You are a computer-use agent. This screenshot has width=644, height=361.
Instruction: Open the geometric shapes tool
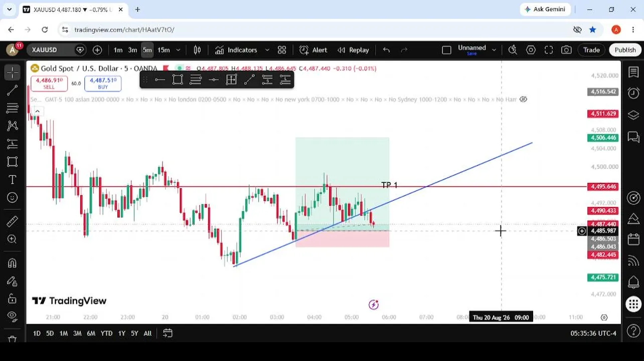click(13, 161)
